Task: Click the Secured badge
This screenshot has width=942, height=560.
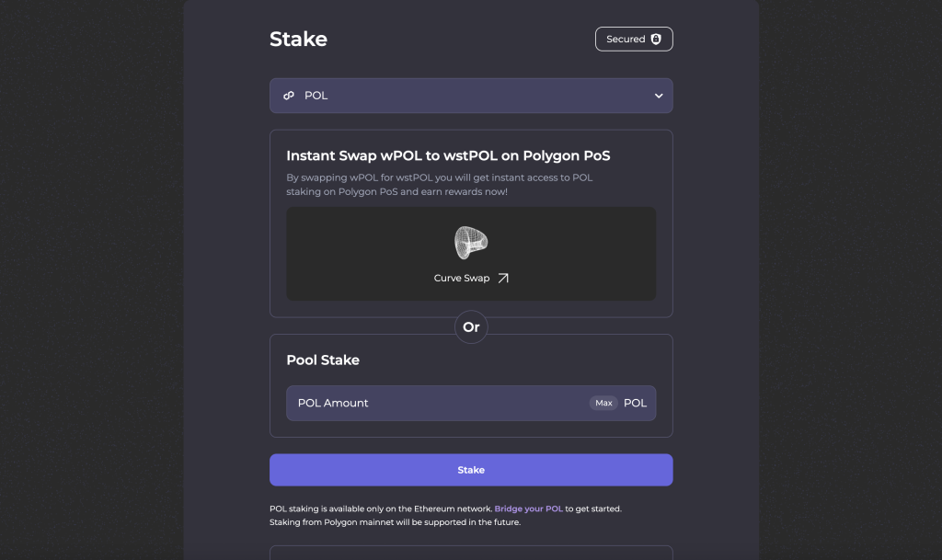Action: click(634, 39)
